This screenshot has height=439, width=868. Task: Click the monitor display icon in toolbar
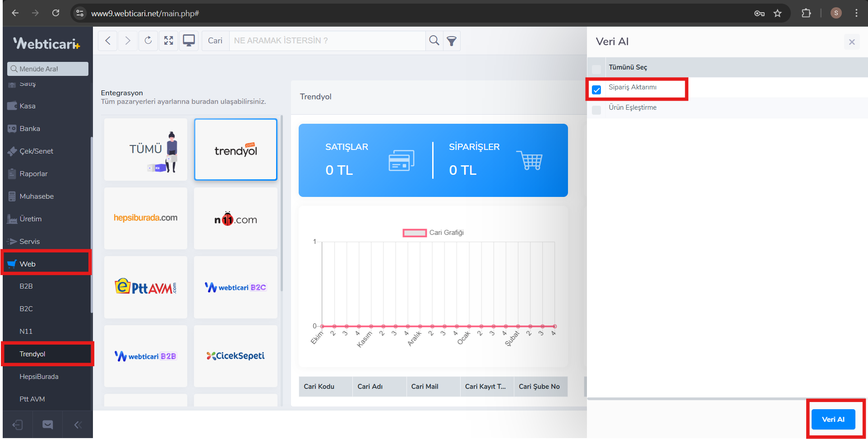(x=189, y=41)
